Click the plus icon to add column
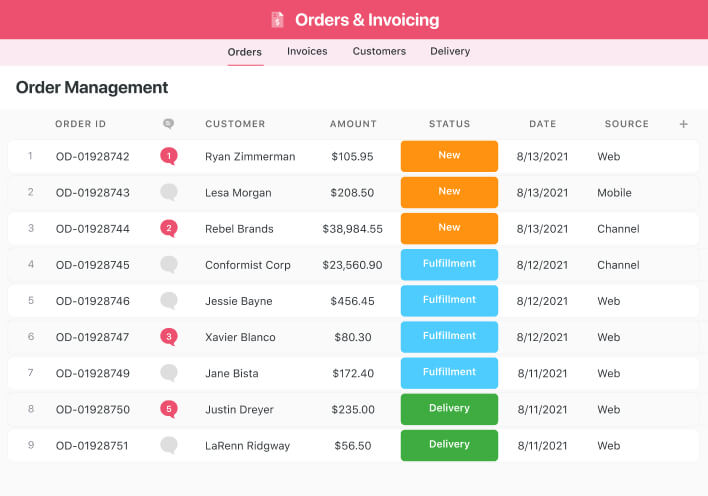This screenshot has height=496, width=708. tap(684, 124)
